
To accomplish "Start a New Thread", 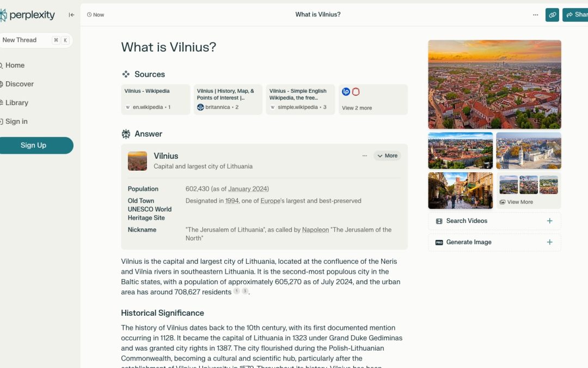I will (x=20, y=40).
